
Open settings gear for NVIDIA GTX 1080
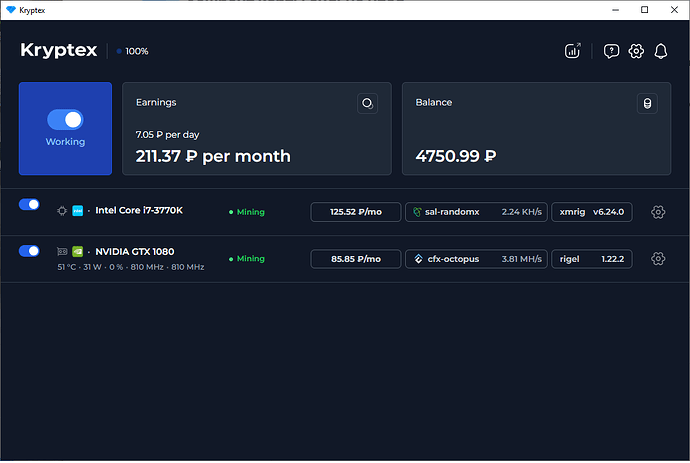[658, 259]
